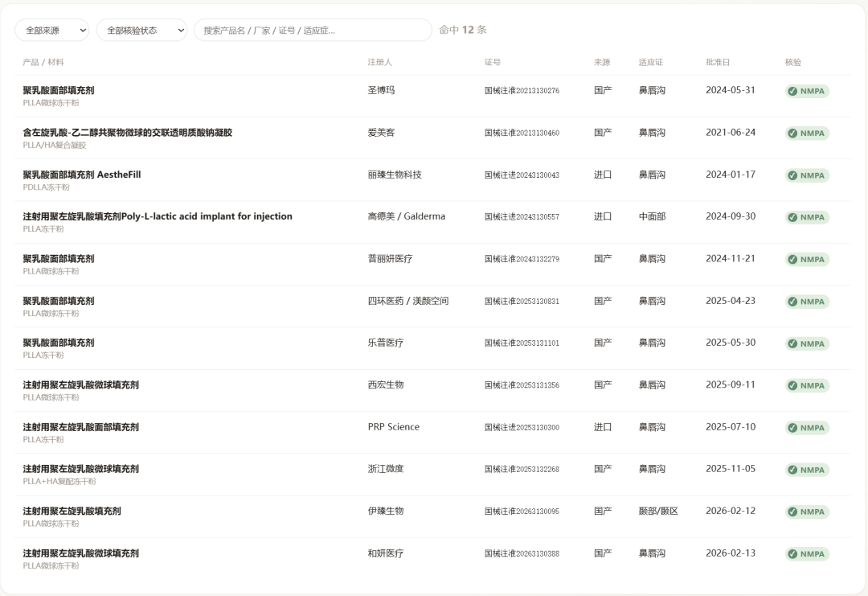Click the 核验 column header
This screenshot has height=596, width=868.
(x=793, y=62)
